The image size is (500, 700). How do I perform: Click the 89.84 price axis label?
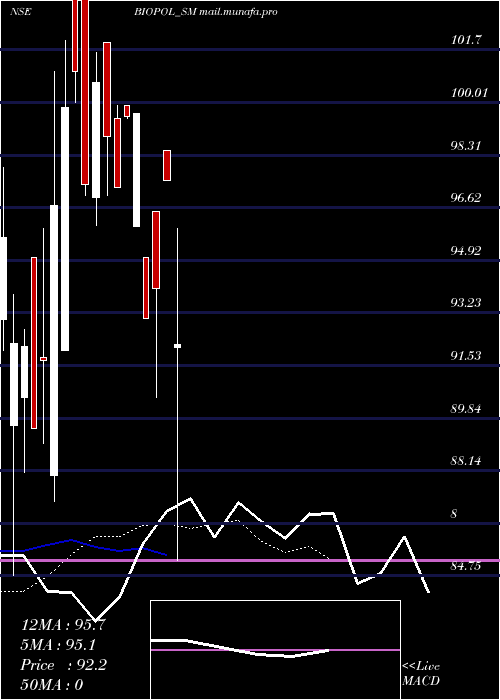pos(466,408)
